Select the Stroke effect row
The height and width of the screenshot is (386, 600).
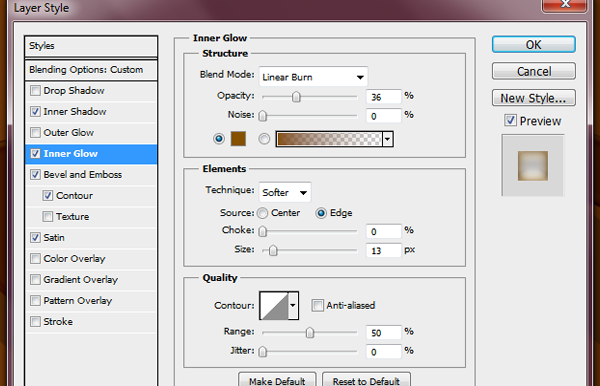tap(91, 321)
